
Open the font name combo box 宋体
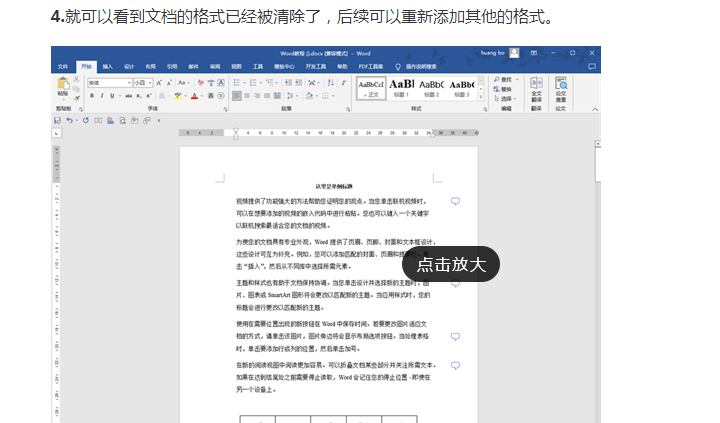[x=110, y=83]
